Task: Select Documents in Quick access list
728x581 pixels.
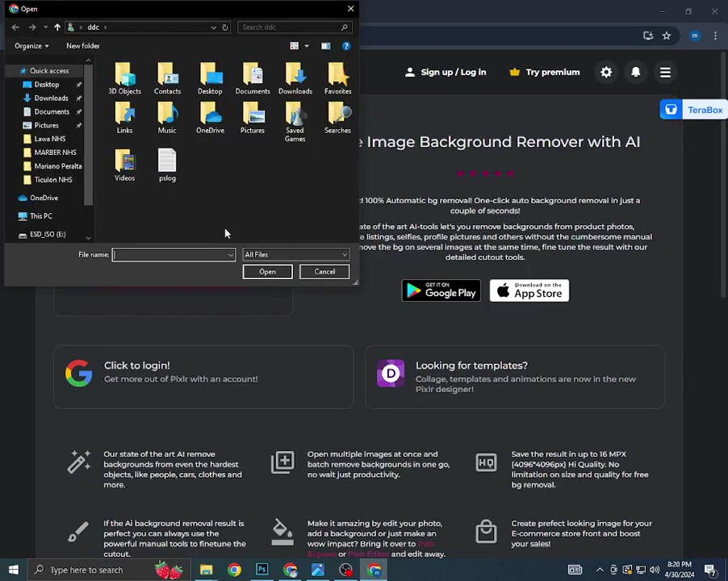Action: pos(52,112)
